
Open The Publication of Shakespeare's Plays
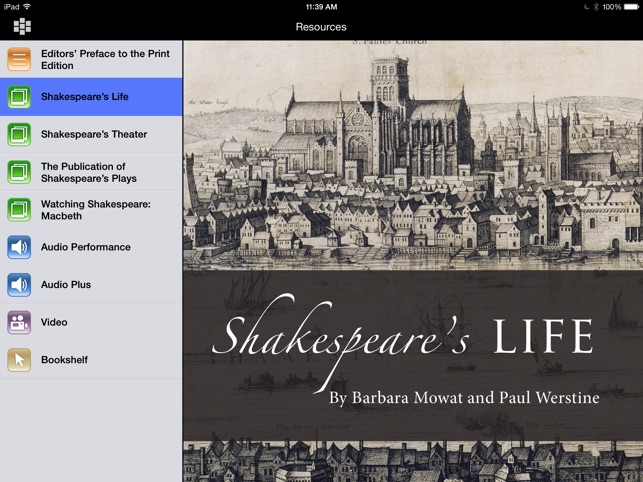[91, 172]
